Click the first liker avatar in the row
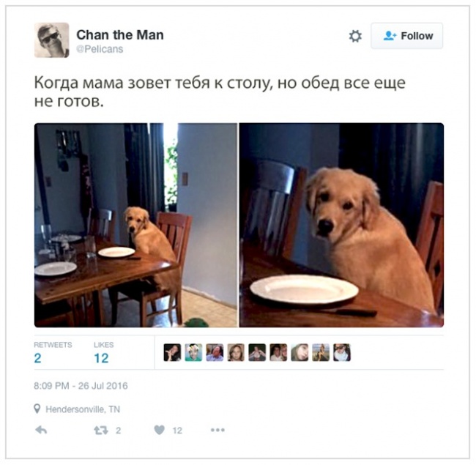The width and height of the screenshot is (476, 465). (172, 352)
